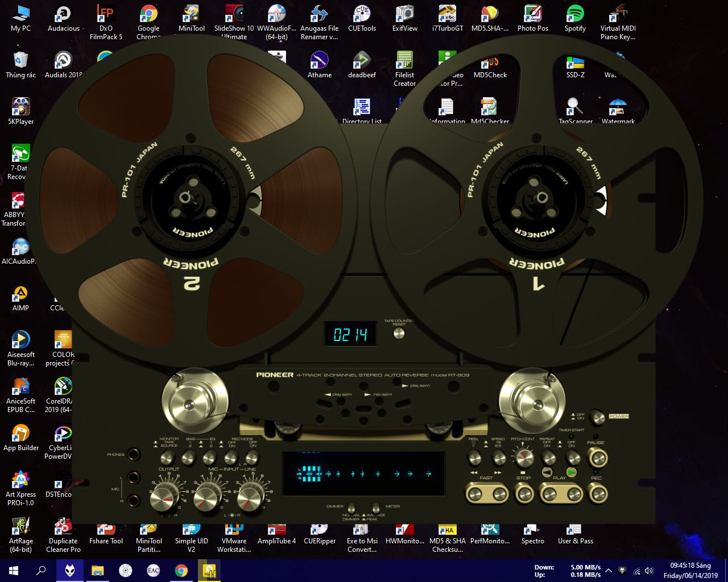
Task: Toggle the METER average/peak switch
Action: point(376,508)
